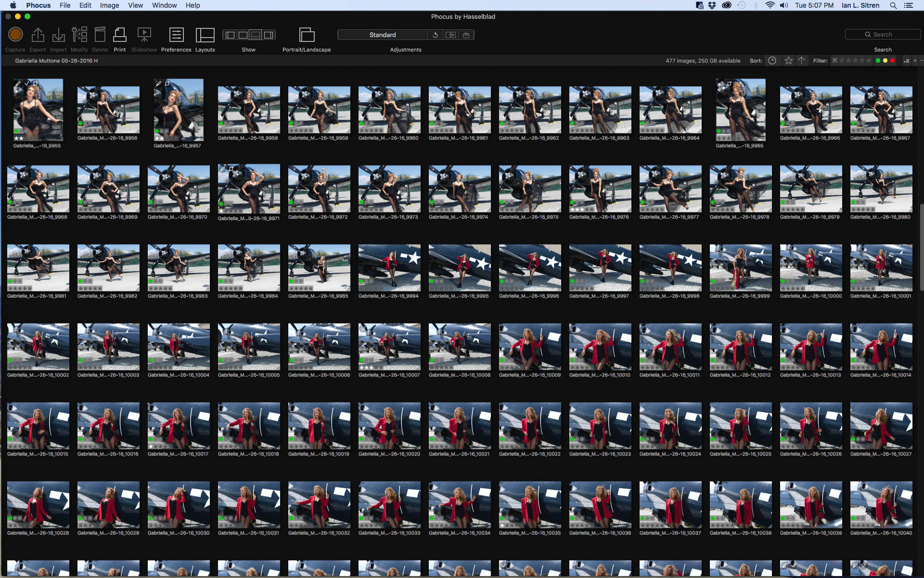Open Preferences from the toolbar
Image resolution: width=924 pixels, height=578 pixels.
(176, 35)
